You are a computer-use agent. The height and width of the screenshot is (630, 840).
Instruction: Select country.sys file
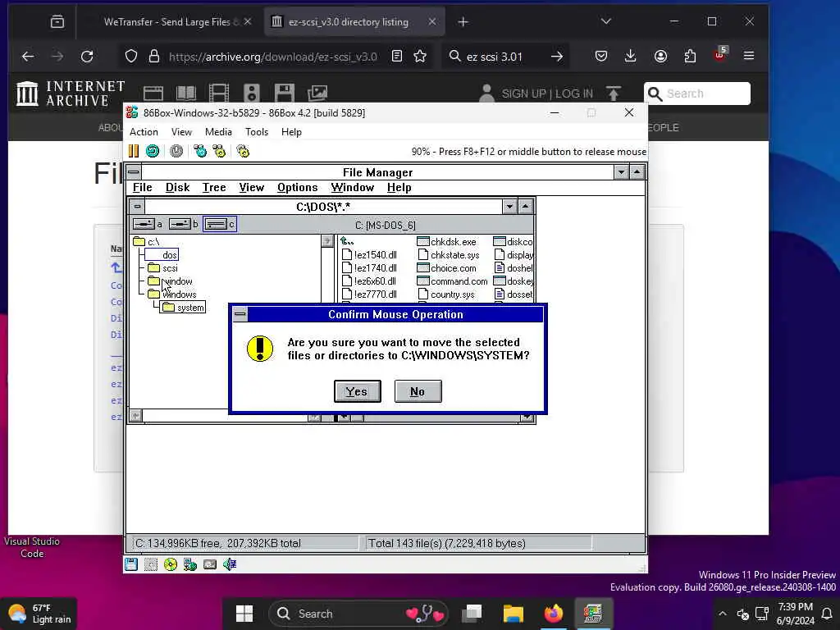[x=446, y=294]
